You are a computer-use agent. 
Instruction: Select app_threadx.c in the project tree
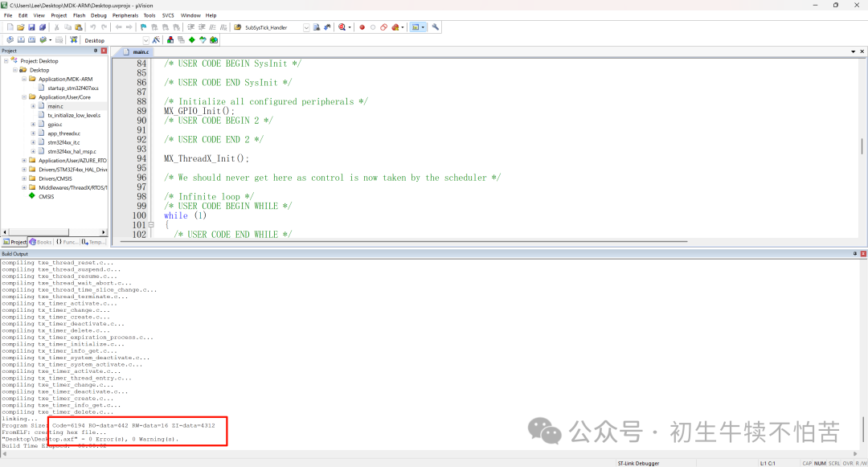point(63,133)
